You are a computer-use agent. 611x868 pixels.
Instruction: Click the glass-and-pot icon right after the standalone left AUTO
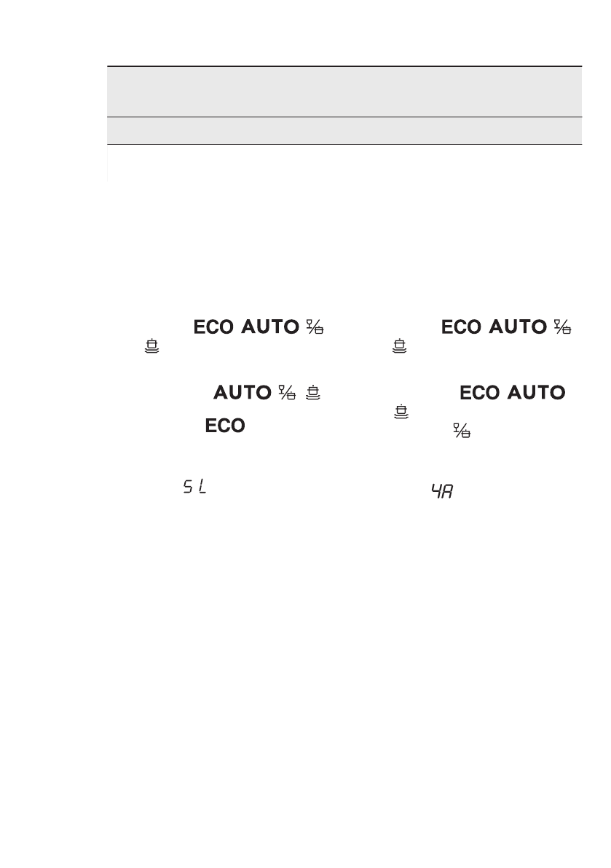click(x=287, y=393)
